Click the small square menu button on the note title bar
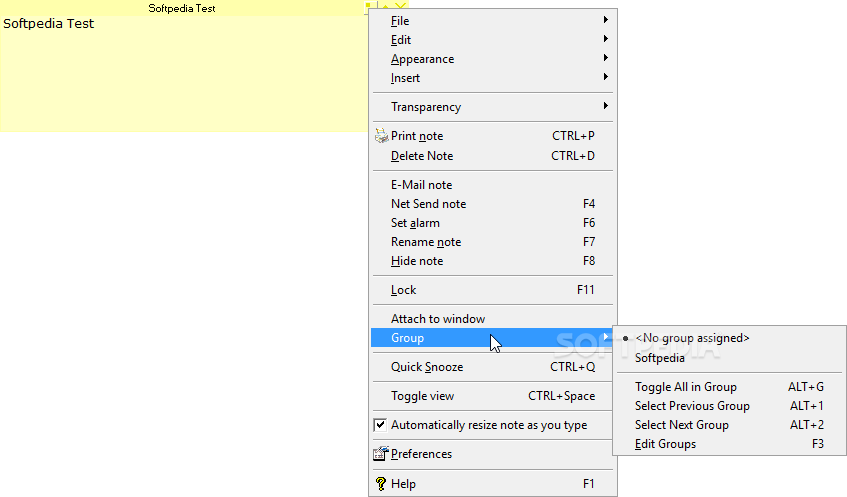The image size is (847, 497). coord(368,6)
